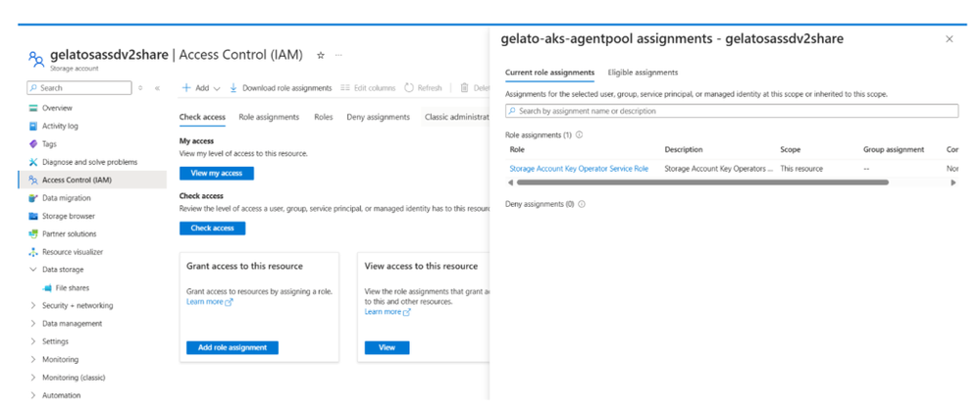Viewport: 980px width, 412px height.
Task: Click the right scroll arrow of the table
Action: 954,182
